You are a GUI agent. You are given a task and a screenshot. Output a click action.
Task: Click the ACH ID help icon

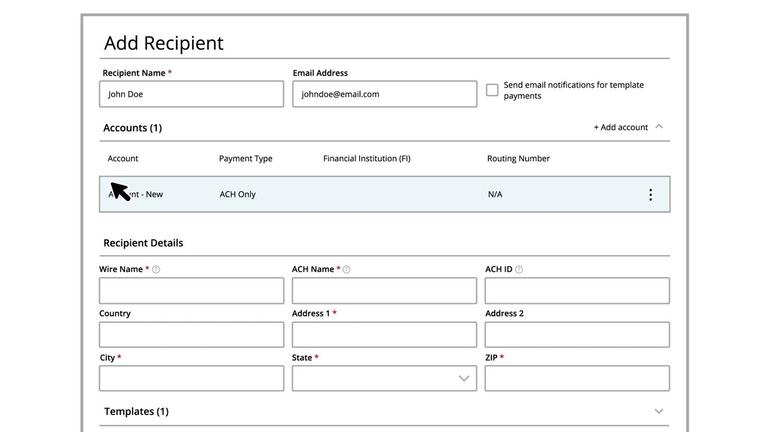[x=519, y=269]
